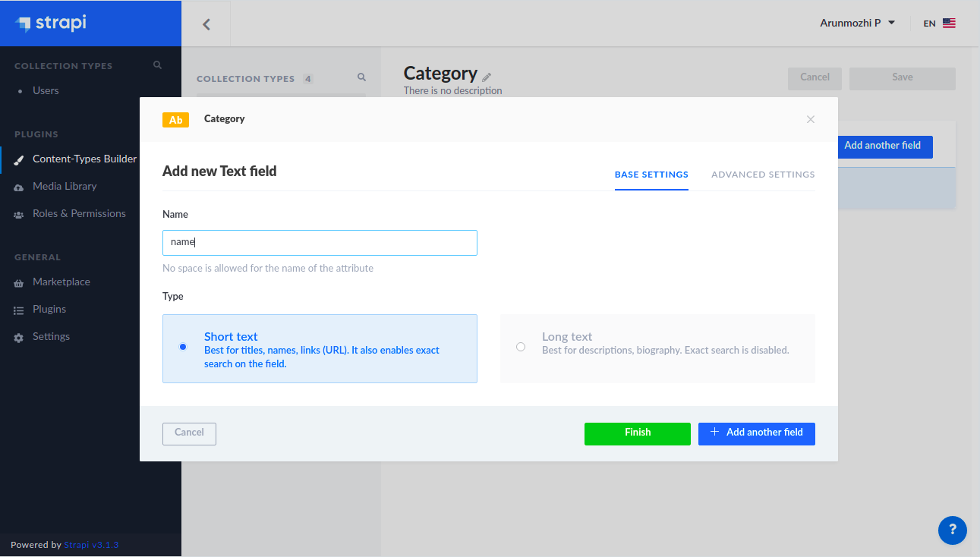
Task: Open Marketplace in sidebar
Action: (61, 282)
